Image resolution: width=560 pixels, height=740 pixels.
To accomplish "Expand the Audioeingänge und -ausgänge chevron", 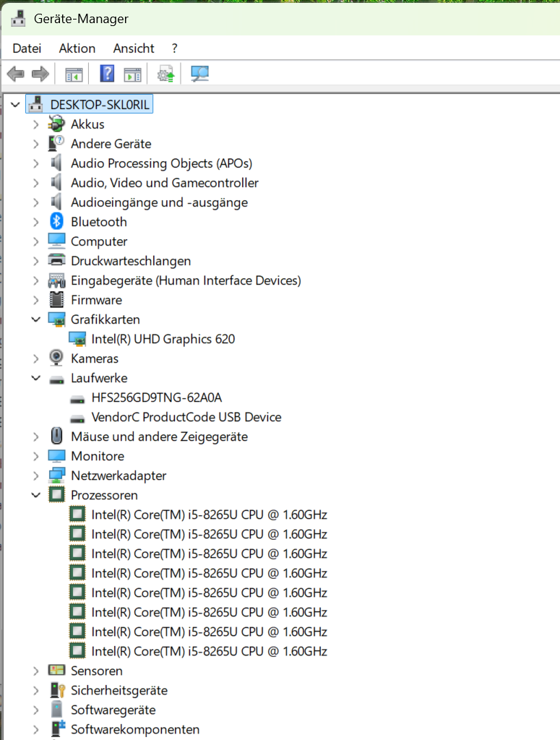I will click(36, 202).
